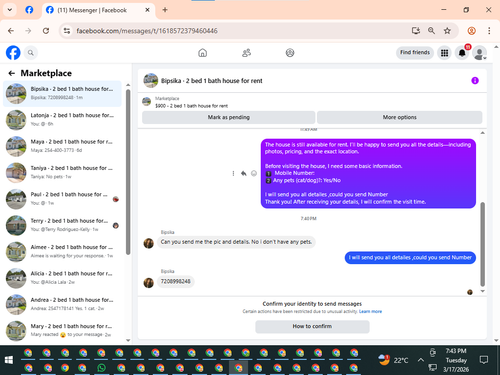The height and width of the screenshot is (375, 500).
Task: Bookmark this page with the star
Action: coord(447,31)
